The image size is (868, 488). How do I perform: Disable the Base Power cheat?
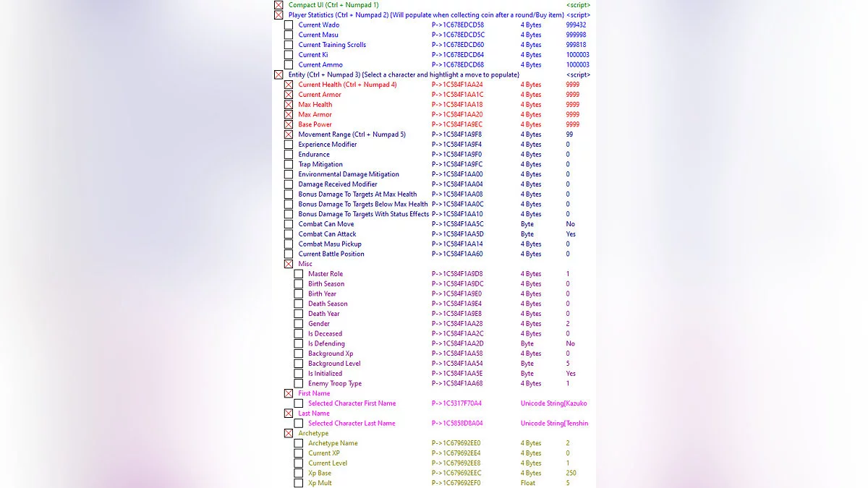pyautogui.click(x=289, y=124)
